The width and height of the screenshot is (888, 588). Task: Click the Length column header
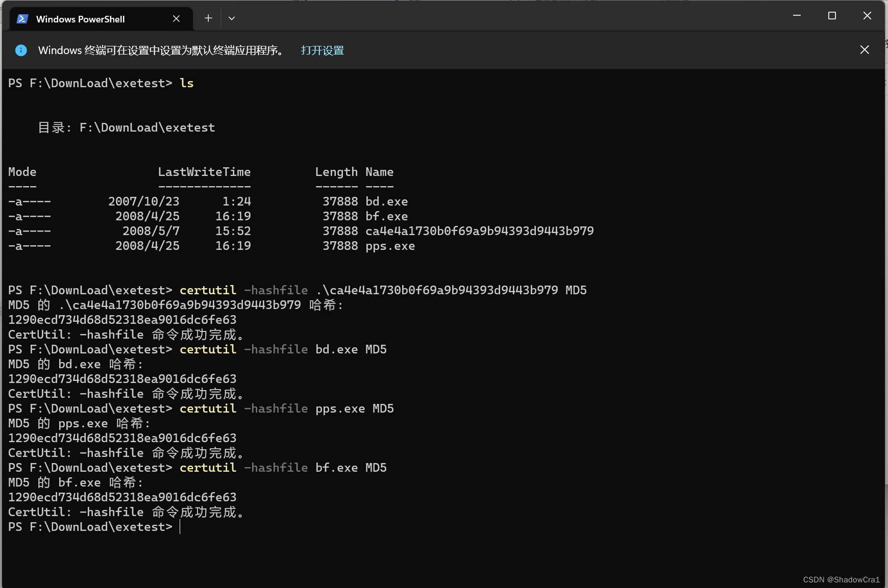tap(336, 172)
